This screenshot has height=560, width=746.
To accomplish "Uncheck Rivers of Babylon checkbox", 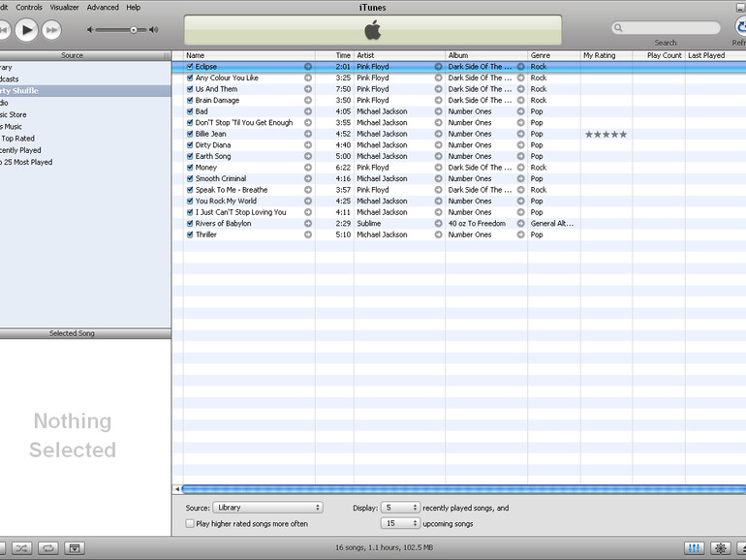I will pos(190,223).
